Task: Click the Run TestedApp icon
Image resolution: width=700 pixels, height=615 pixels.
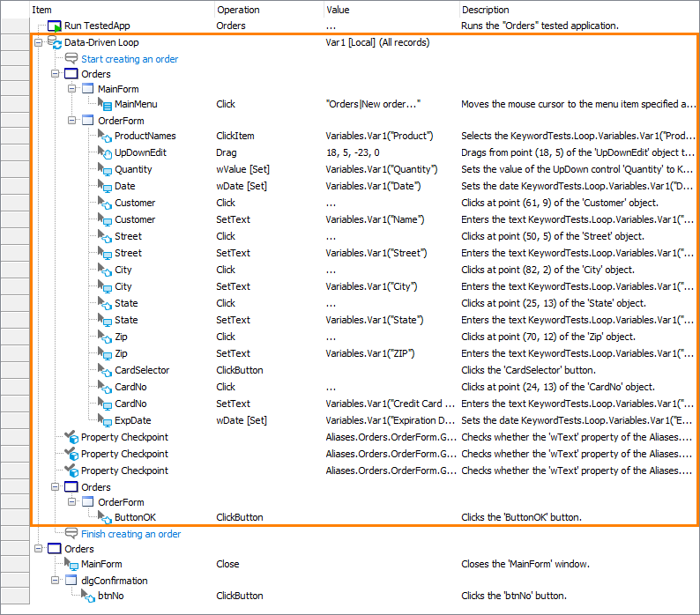Action: pos(55,26)
